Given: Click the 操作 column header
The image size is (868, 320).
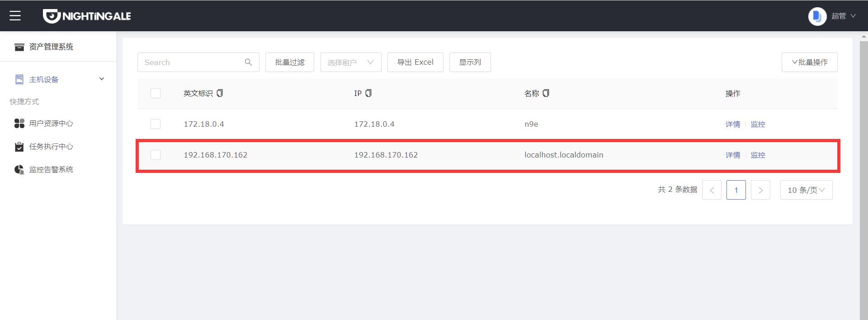Looking at the screenshot, I should coord(733,93).
